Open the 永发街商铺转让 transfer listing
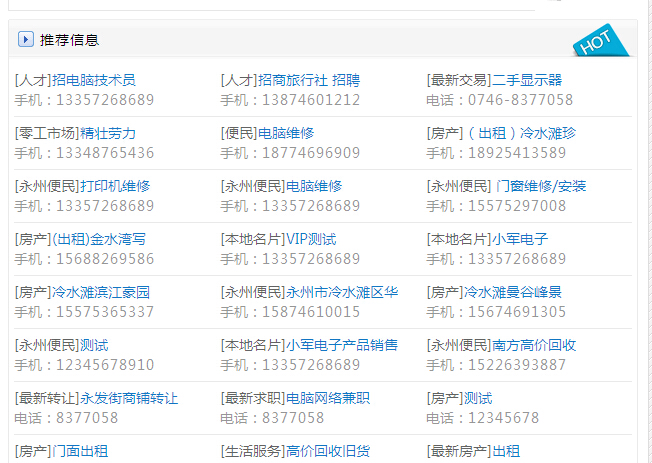 pyautogui.click(x=96, y=398)
